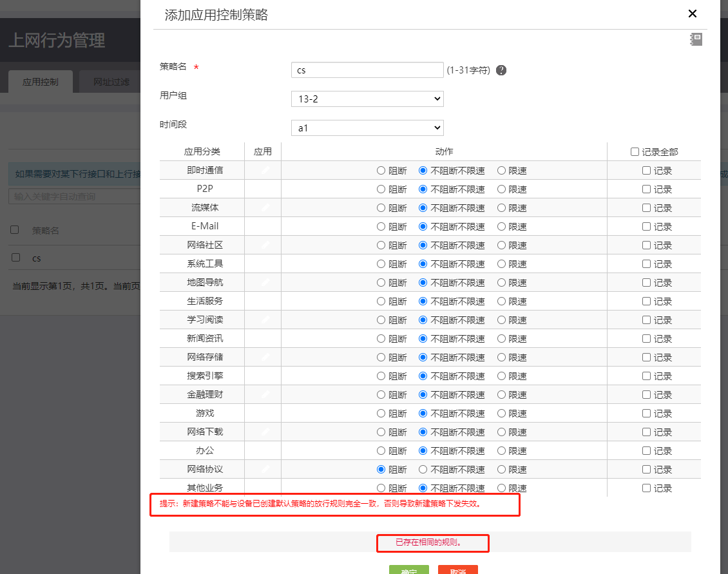Click the 已存在相同的规则。 error message
This screenshot has height=574, width=728.
[428, 542]
